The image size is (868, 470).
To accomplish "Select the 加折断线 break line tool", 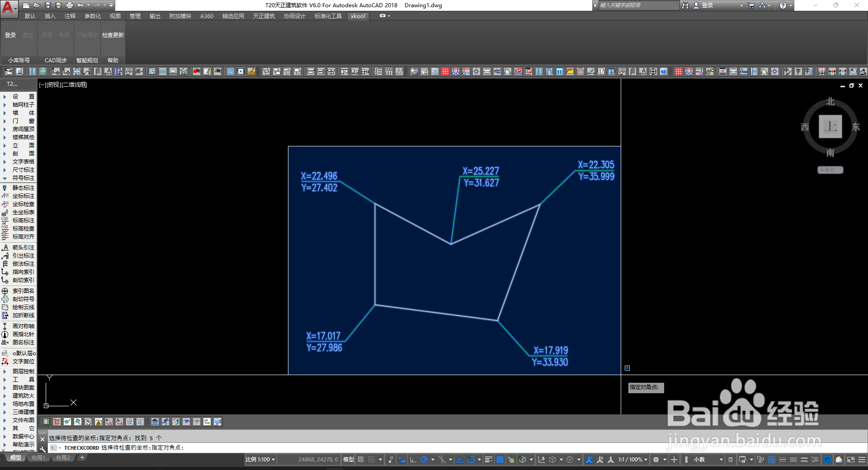I will tap(18, 315).
